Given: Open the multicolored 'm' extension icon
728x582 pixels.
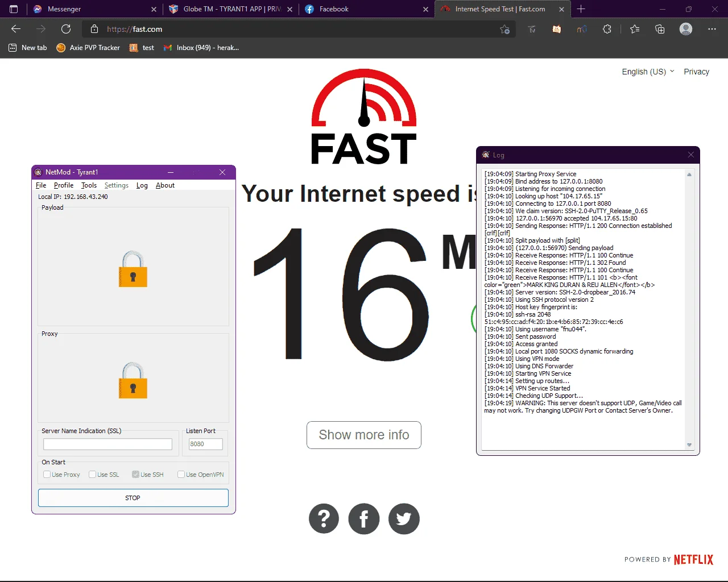Looking at the screenshot, I should pyautogui.click(x=582, y=29).
